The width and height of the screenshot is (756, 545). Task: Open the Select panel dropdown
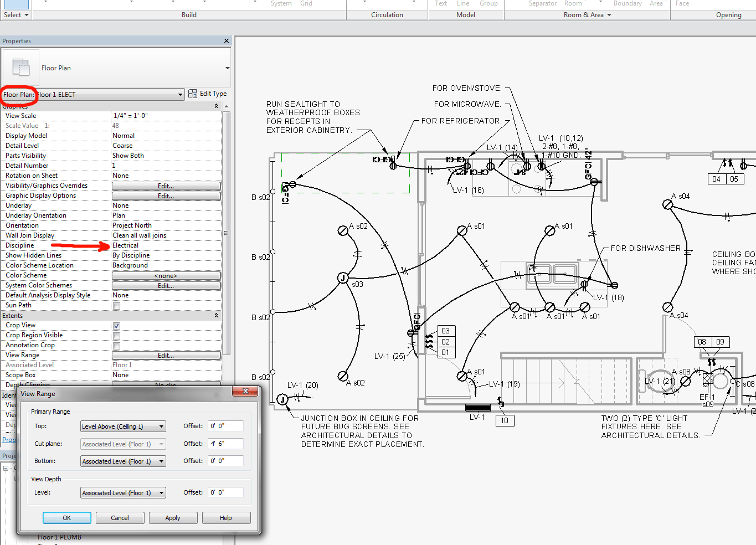(26, 15)
